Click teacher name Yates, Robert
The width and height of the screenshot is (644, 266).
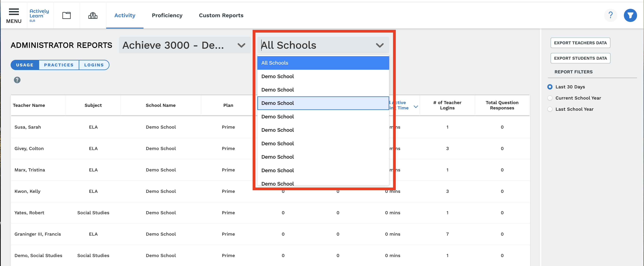tap(29, 213)
